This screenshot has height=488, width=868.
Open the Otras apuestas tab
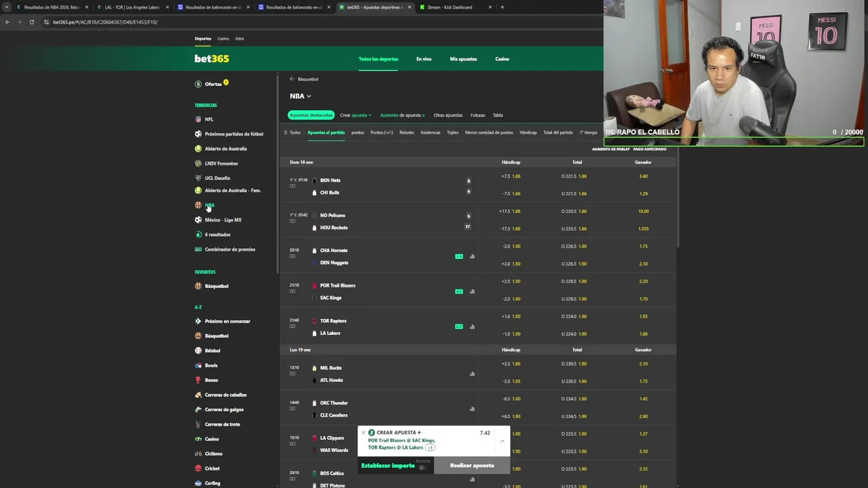tap(448, 115)
